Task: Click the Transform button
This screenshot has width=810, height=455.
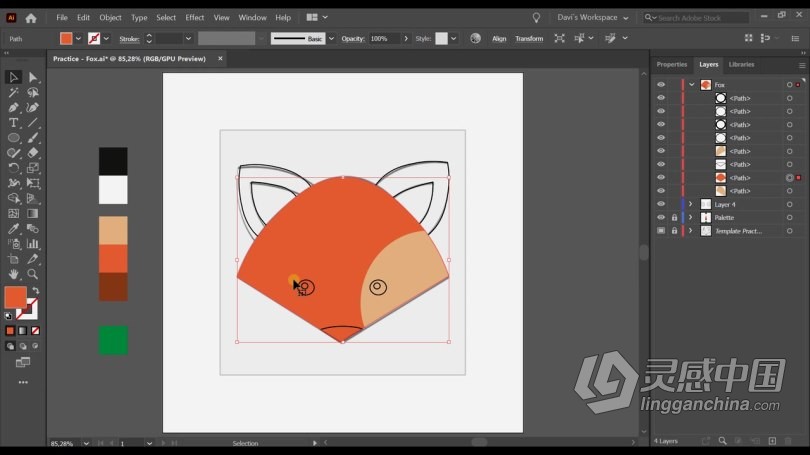Action: click(529, 39)
